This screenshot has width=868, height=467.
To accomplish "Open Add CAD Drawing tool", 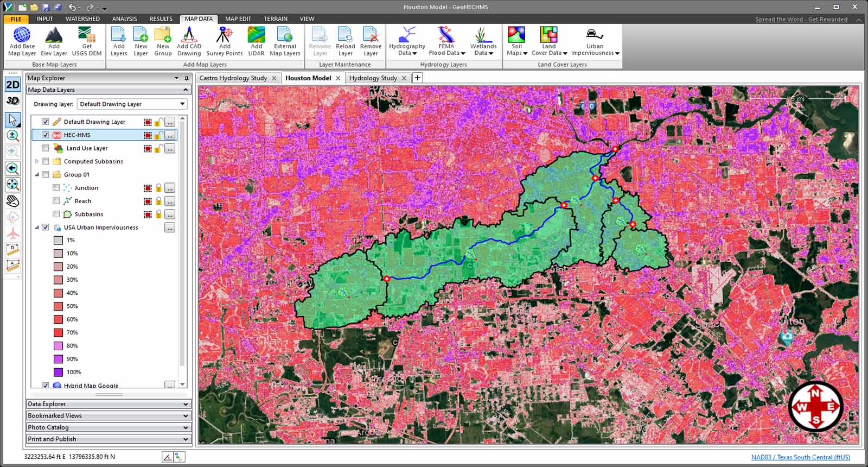I will coord(189,41).
